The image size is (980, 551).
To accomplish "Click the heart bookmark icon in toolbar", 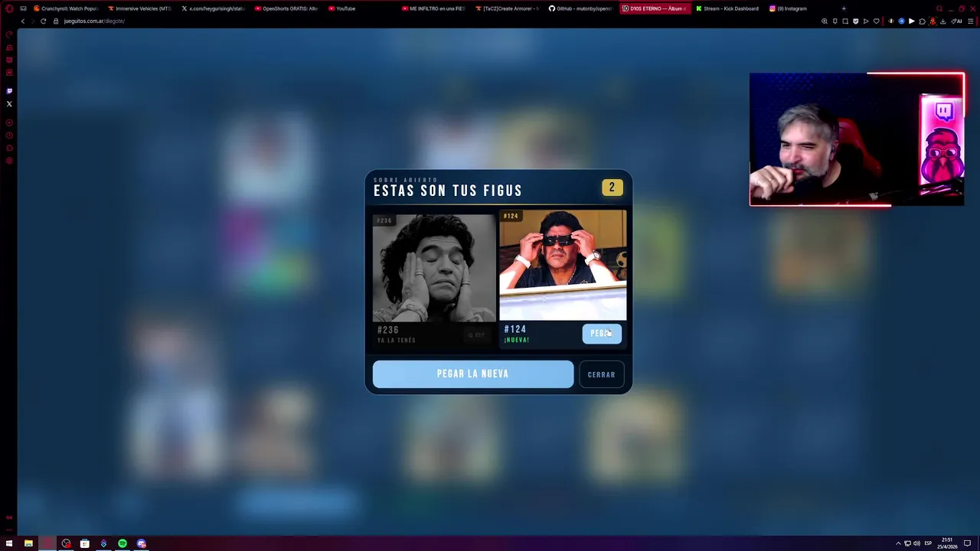I will pyautogui.click(x=877, y=21).
